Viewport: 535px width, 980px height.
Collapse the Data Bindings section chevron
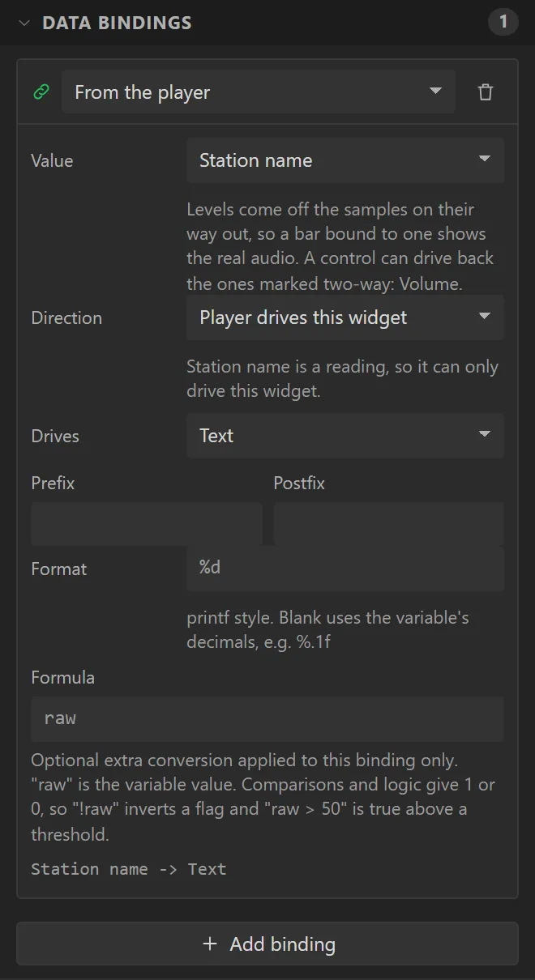(24, 23)
